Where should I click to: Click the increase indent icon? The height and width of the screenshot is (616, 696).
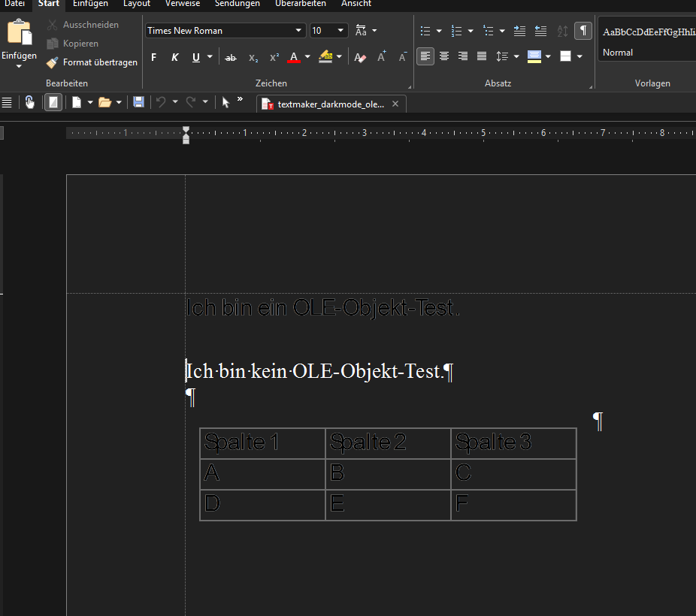click(x=519, y=31)
